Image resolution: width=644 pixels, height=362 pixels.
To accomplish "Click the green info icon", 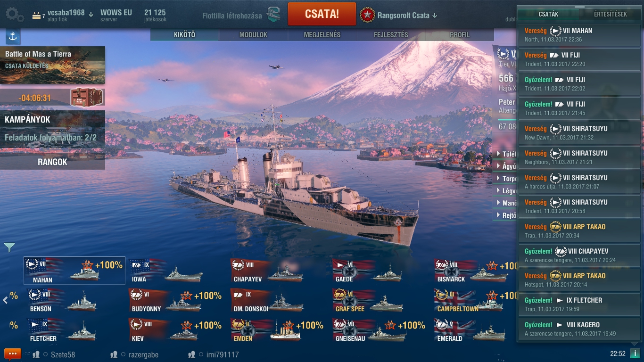I will pyautogui.click(x=635, y=354).
